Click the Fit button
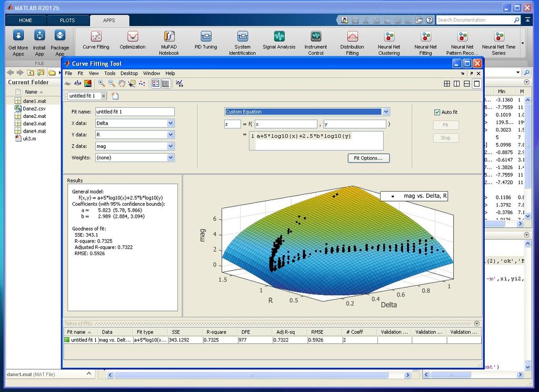Screen dimensions: 539x392 coord(445,125)
